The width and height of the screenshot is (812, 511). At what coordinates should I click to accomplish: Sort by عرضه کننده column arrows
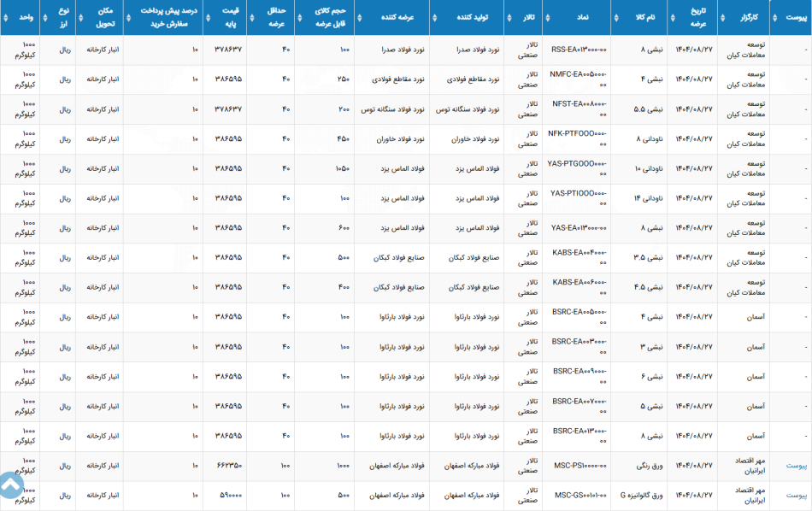point(359,18)
